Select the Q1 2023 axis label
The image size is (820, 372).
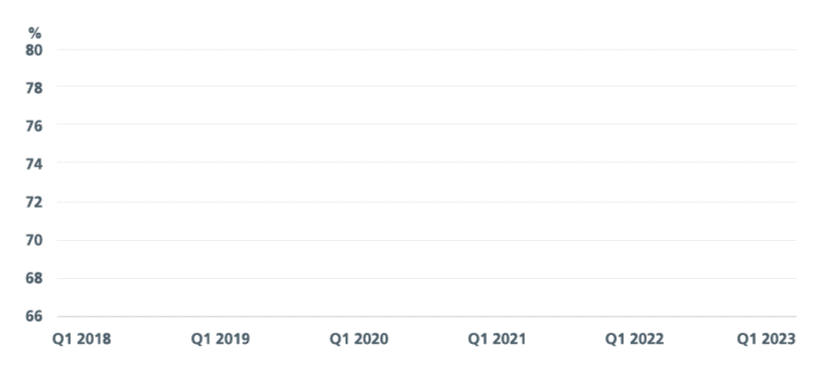tap(766, 339)
